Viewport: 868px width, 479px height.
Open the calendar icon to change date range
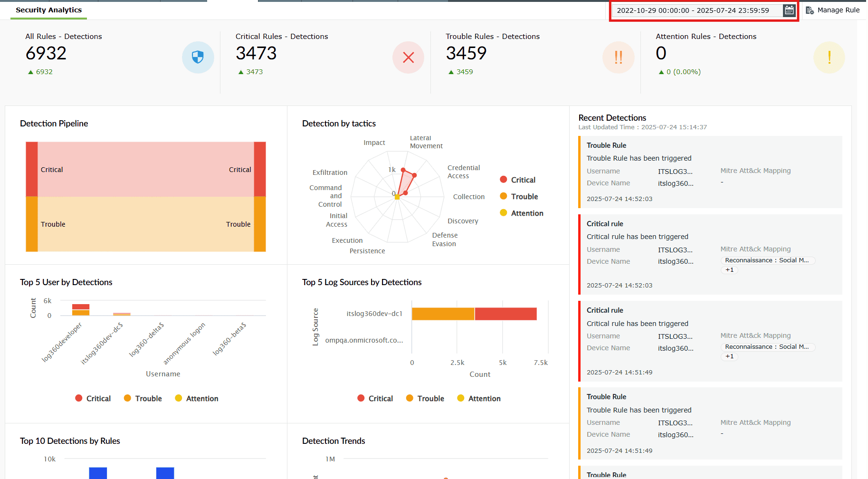pyautogui.click(x=789, y=10)
